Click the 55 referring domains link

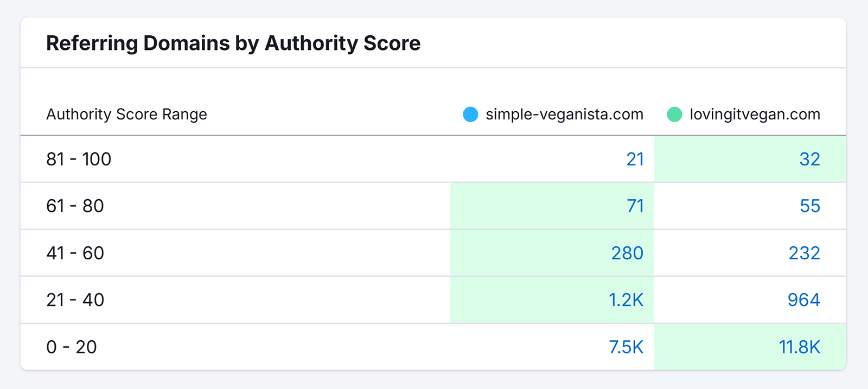coord(809,206)
